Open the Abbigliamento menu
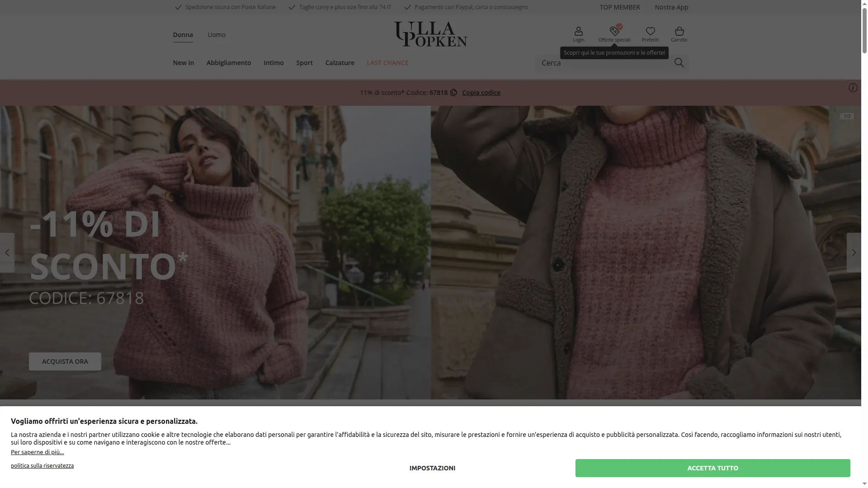The height and width of the screenshot is (488, 868). click(x=228, y=63)
